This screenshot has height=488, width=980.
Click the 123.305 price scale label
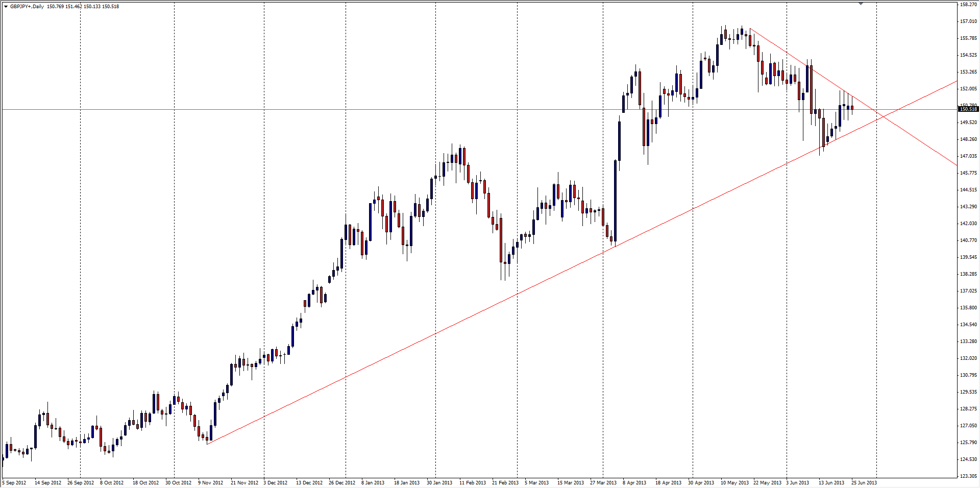[968, 476]
